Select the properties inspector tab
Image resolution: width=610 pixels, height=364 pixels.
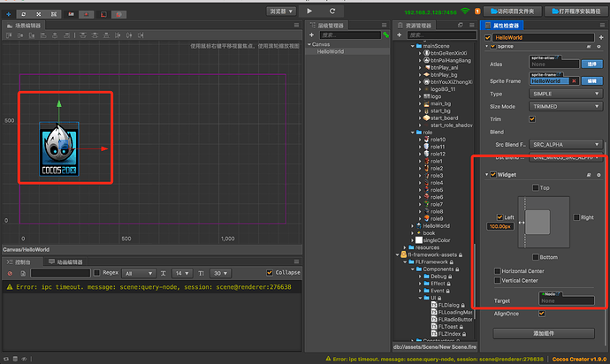tap(502, 26)
